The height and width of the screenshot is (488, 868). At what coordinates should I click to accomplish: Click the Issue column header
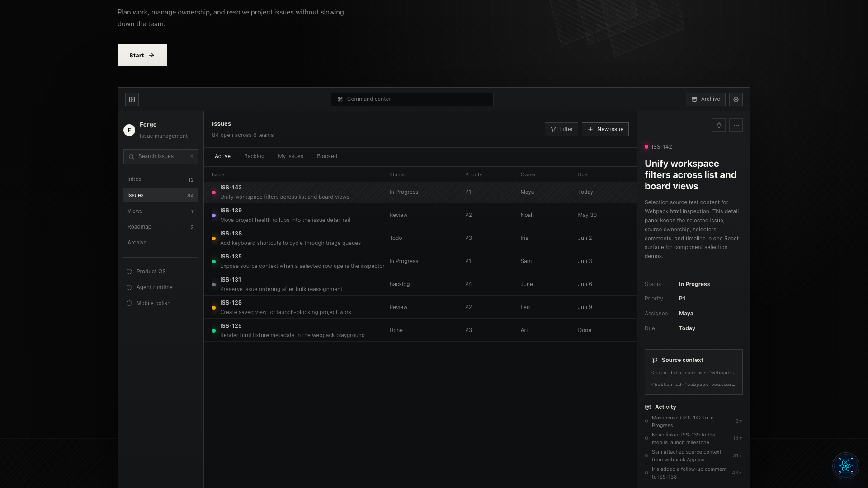point(218,174)
